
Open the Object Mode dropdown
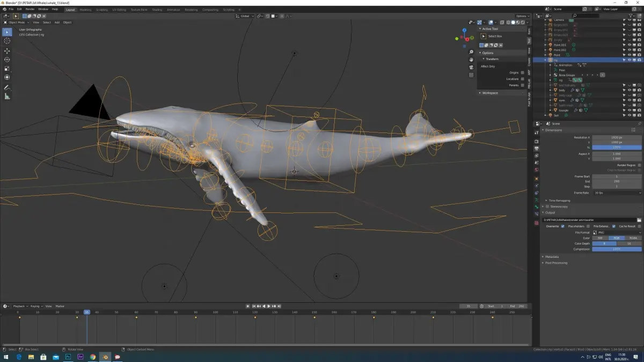(x=17, y=23)
